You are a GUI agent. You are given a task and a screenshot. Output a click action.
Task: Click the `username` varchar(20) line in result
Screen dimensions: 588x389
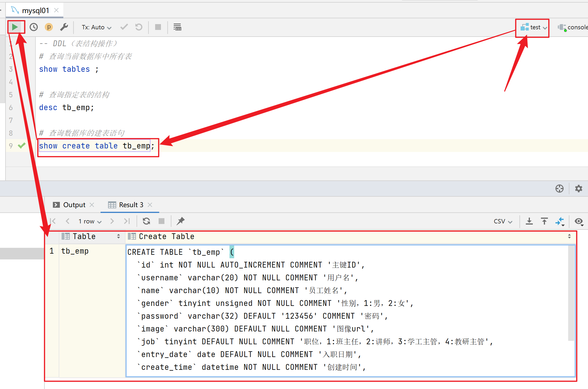tap(248, 278)
